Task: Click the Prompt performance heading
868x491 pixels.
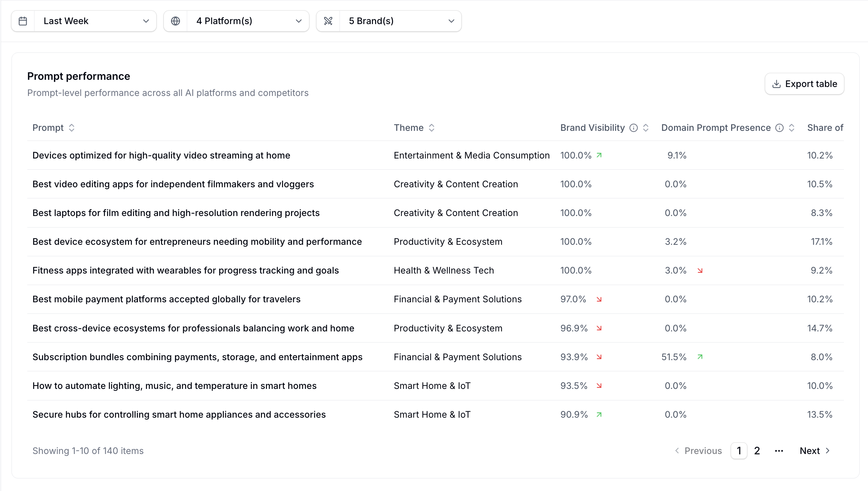Action: point(79,76)
